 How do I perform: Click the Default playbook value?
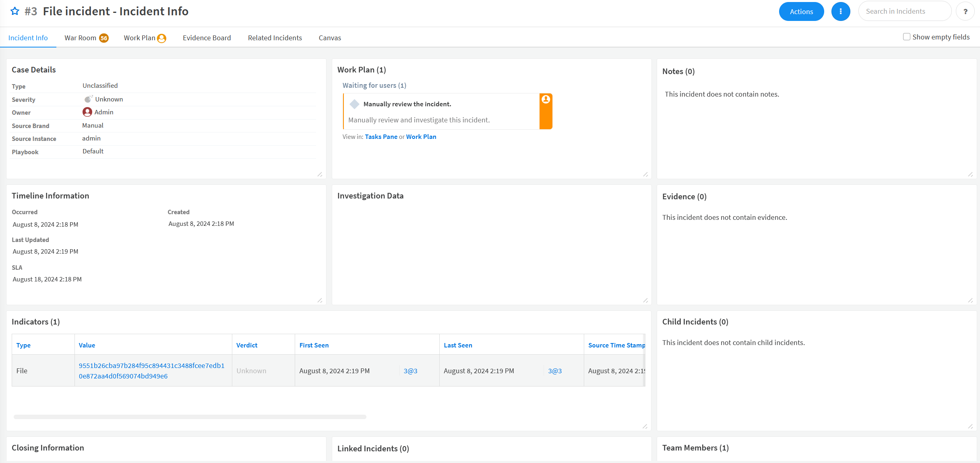(93, 151)
